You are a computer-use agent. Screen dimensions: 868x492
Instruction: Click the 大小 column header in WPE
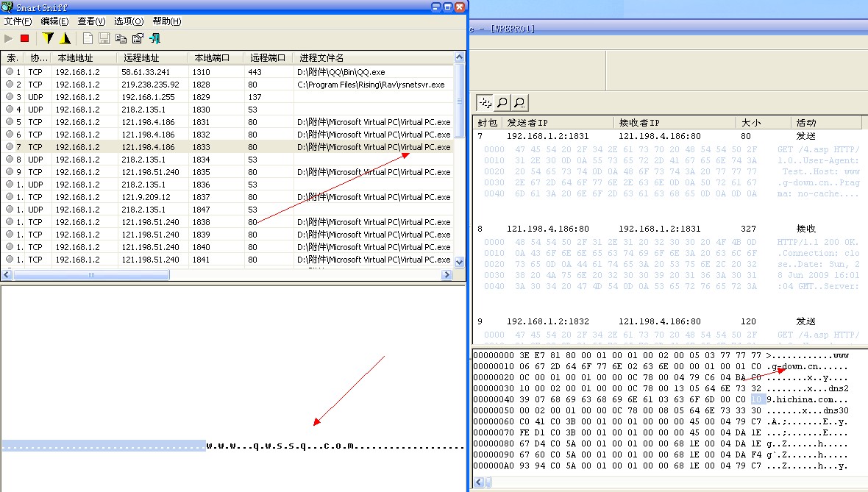[764, 122]
